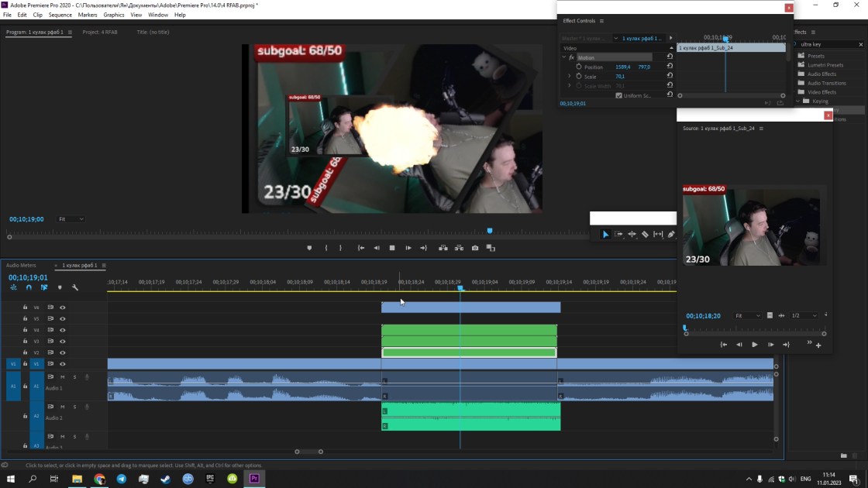868x488 pixels.
Task: Click the Source monitor playhead marker
Action: pyautogui.click(x=685, y=328)
